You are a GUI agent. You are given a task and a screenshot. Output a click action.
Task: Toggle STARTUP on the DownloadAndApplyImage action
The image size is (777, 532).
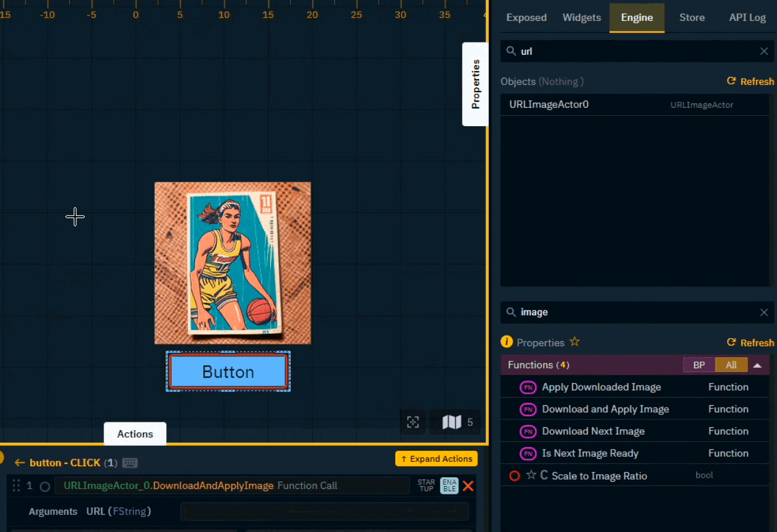point(426,486)
